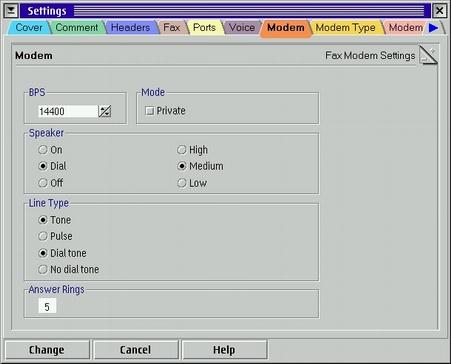The height and width of the screenshot is (364, 451).
Task: Enable the Private mode checkbox
Action: (x=150, y=111)
